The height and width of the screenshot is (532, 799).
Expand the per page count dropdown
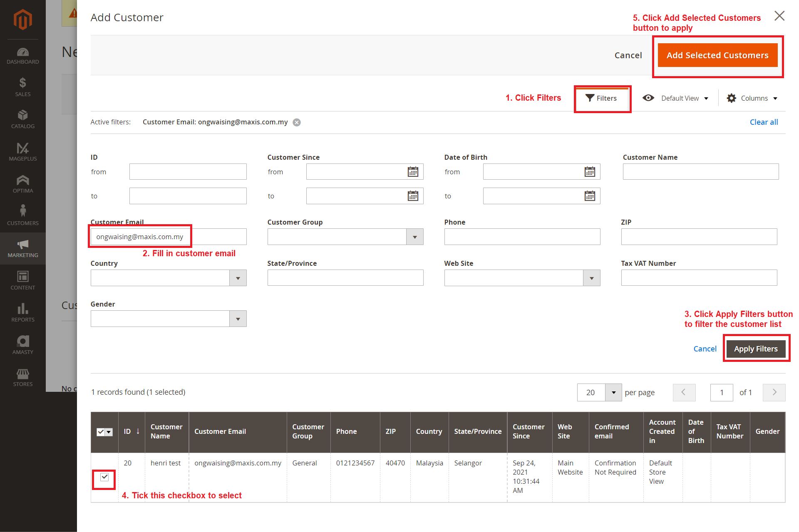[x=613, y=393]
